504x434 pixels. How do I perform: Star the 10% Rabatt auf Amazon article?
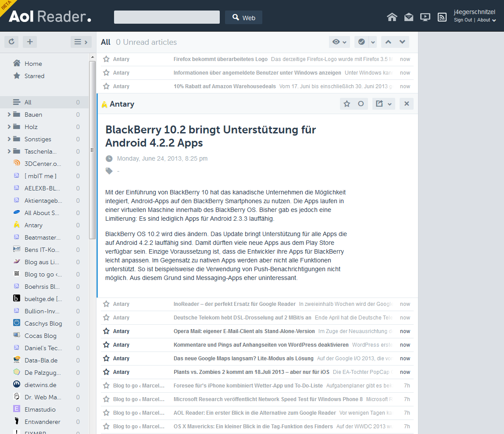tap(107, 86)
